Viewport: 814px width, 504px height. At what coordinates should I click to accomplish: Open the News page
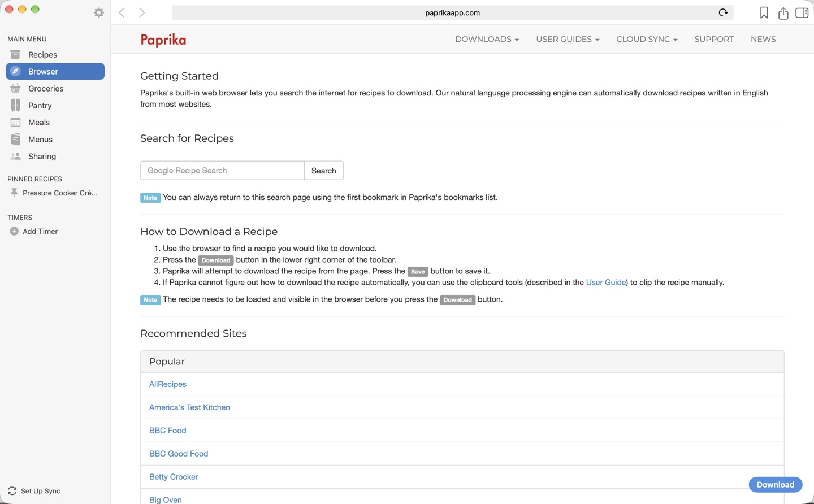click(763, 39)
